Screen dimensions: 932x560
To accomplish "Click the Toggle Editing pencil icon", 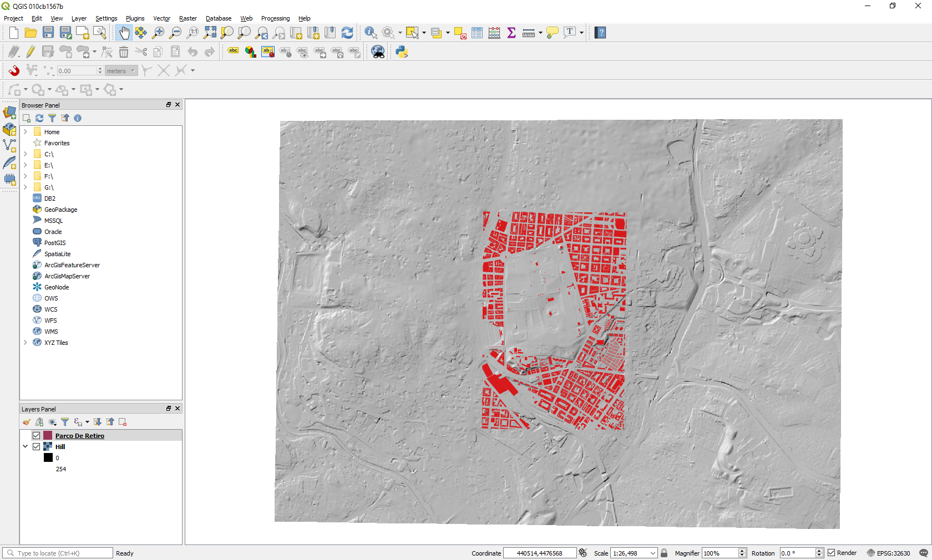I will 31,52.
